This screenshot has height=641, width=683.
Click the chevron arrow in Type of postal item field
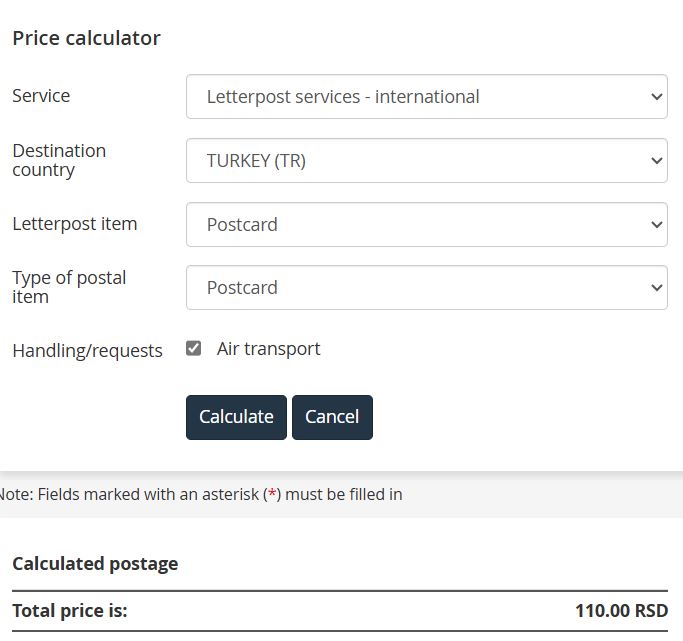[x=656, y=287]
